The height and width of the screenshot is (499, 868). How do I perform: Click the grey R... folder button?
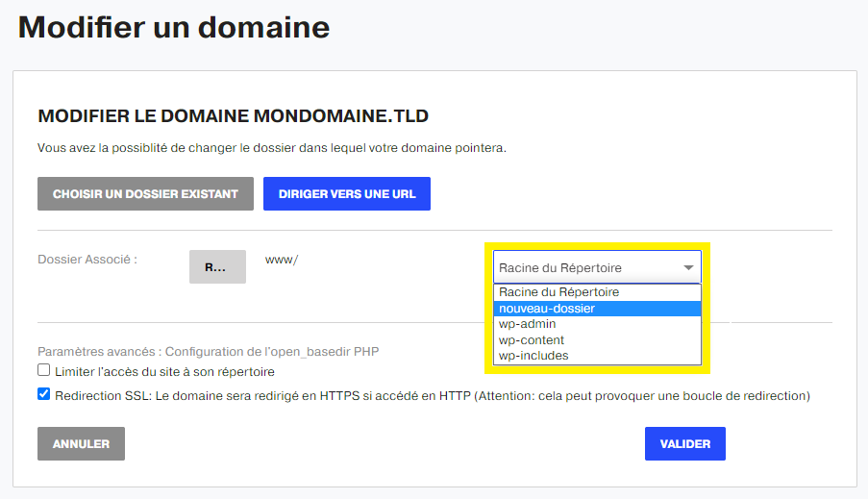click(x=217, y=267)
